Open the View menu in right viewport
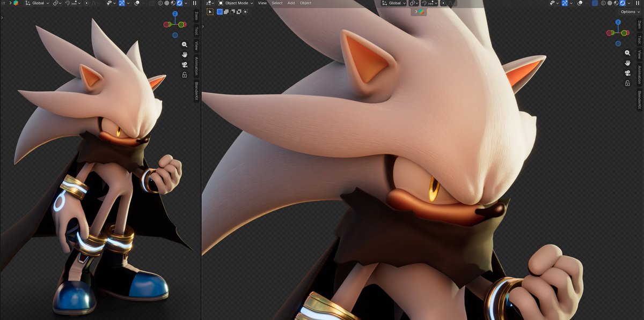This screenshot has height=320, width=644. click(x=262, y=3)
